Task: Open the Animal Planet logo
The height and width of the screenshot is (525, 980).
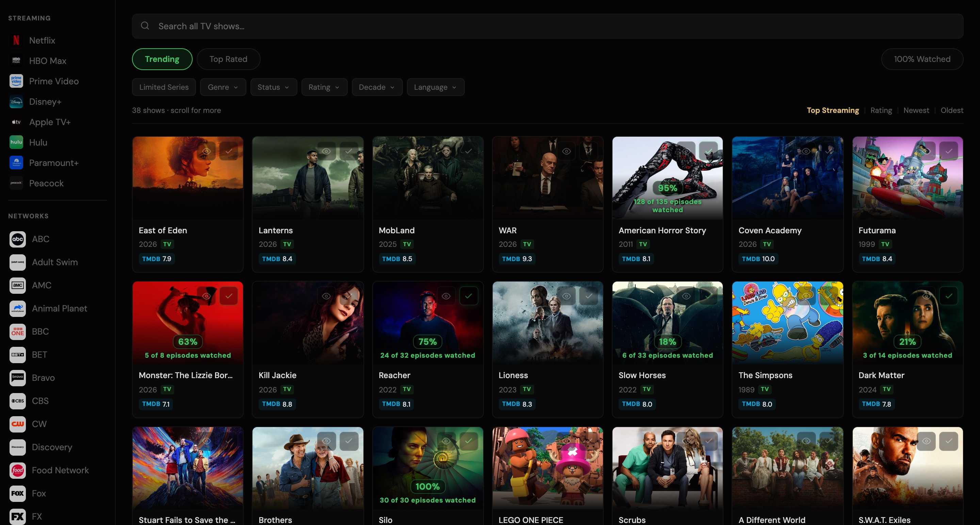Action: tap(17, 308)
